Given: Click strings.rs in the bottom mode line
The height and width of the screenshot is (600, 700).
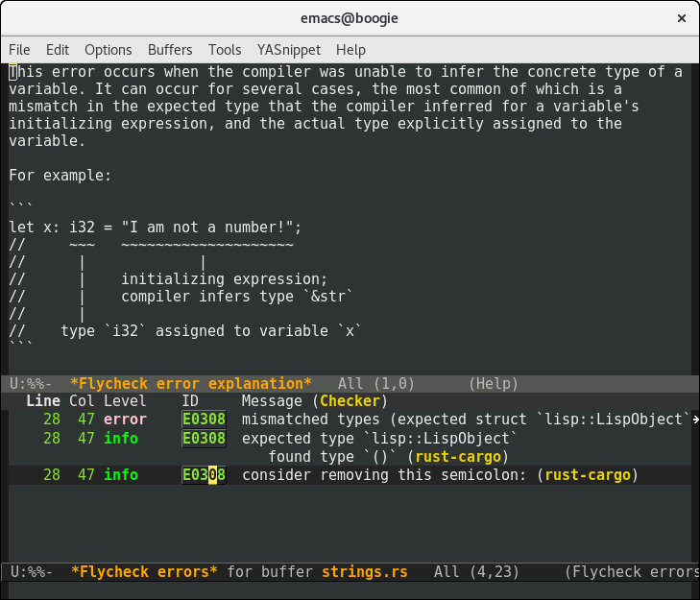Looking at the screenshot, I should [x=364, y=572].
